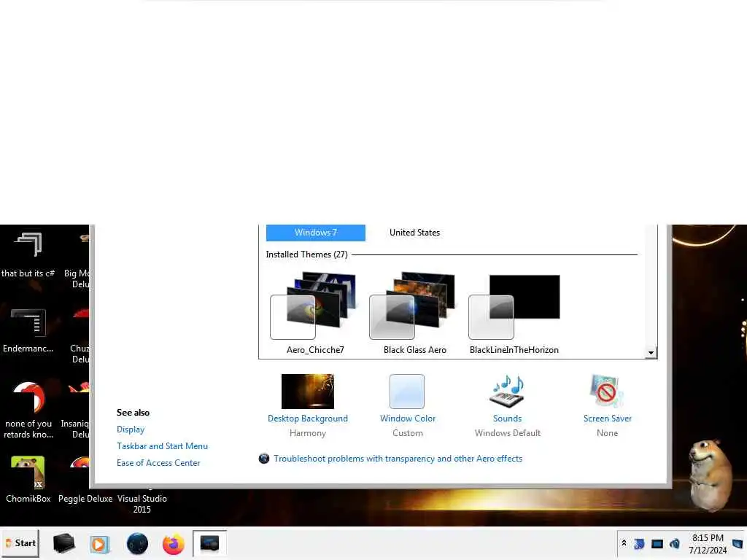Open the Desktop Background Harmony picture icon
This screenshot has height=560, width=747.
pos(307,392)
